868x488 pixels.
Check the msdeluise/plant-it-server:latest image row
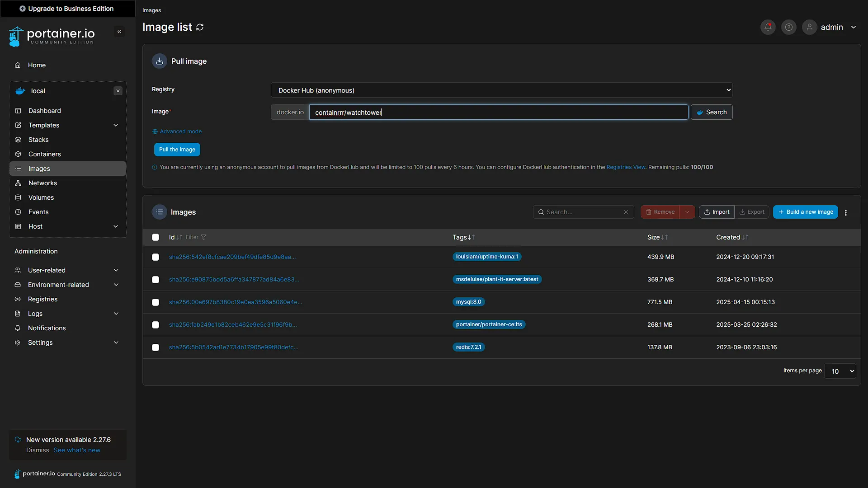pos(156,280)
